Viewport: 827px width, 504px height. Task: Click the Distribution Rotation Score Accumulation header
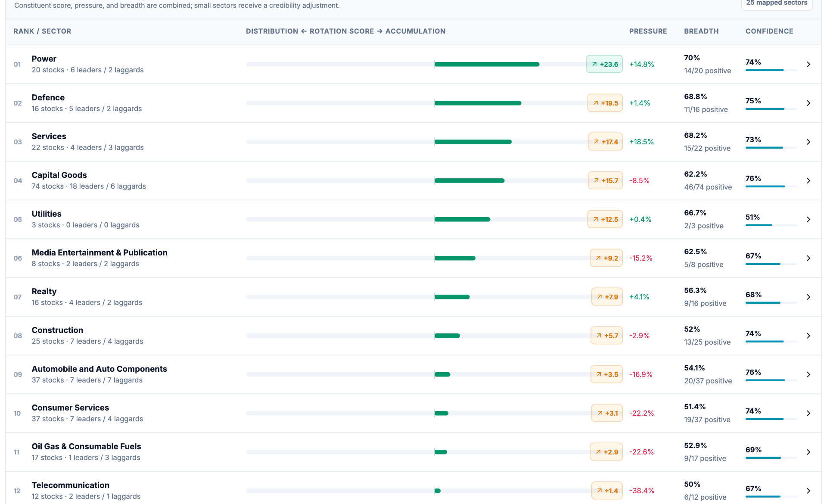tap(345, 31)
